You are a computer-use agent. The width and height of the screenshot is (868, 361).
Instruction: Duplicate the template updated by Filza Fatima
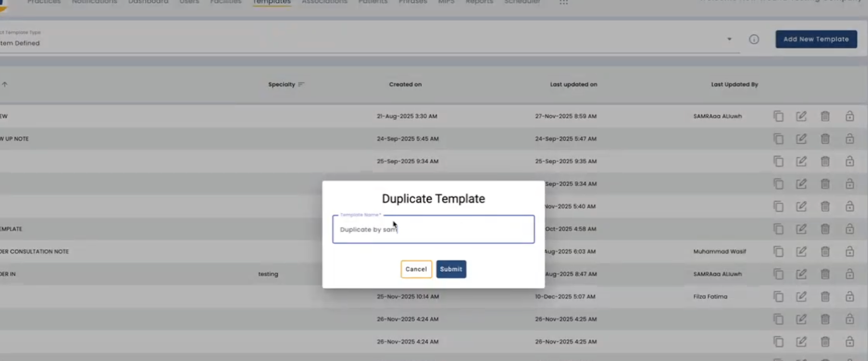click(778, 297)
